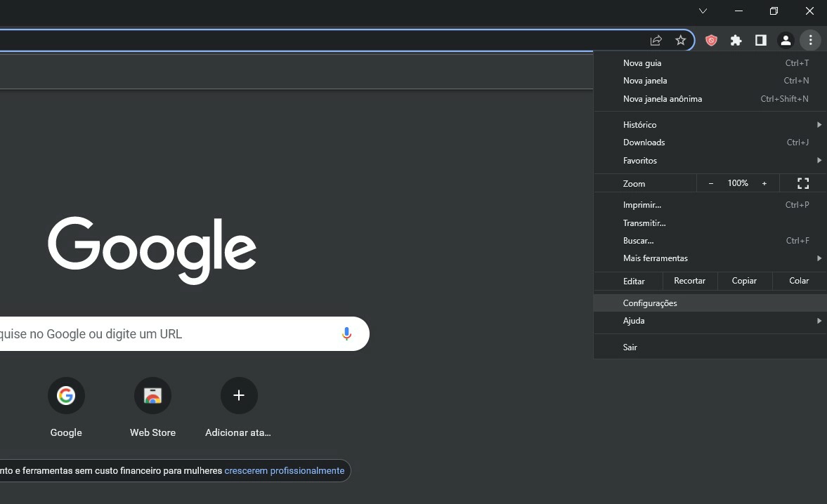Toggle the side panel icon

(760, 40)
